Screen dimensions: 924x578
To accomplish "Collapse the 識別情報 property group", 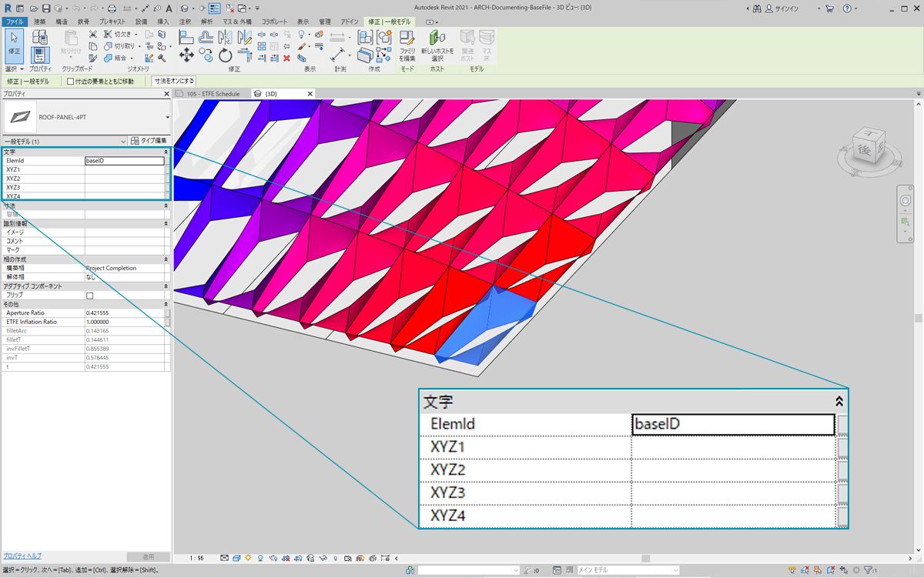I will [166, 223].
